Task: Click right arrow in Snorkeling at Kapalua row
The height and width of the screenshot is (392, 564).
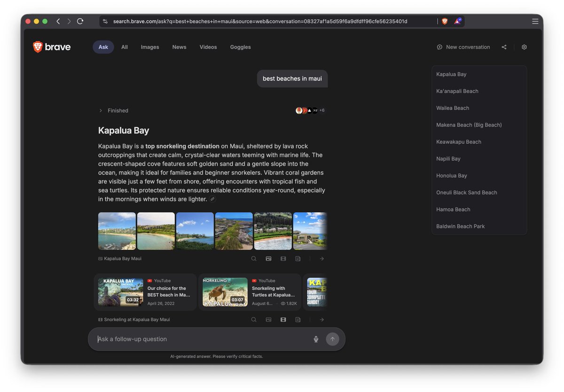Action: pyautogui.click(x=322, y=320)
